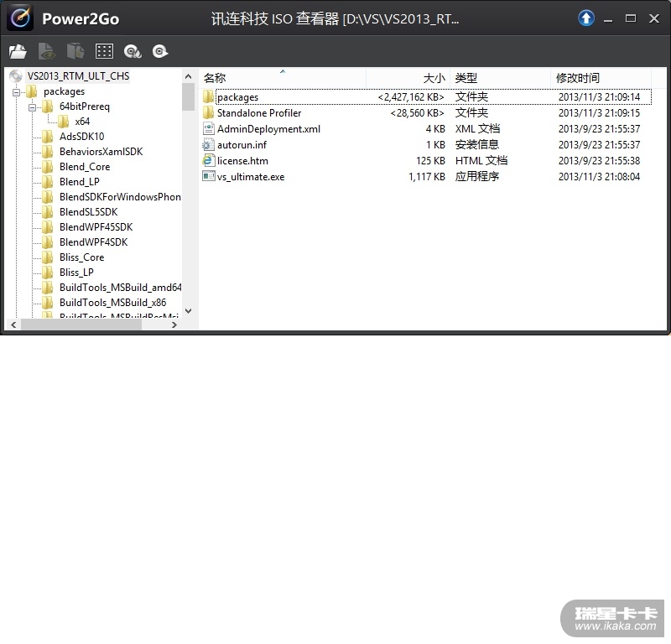
Task: Click the blue upgrade arrow icon
Action: coord(585,18)
